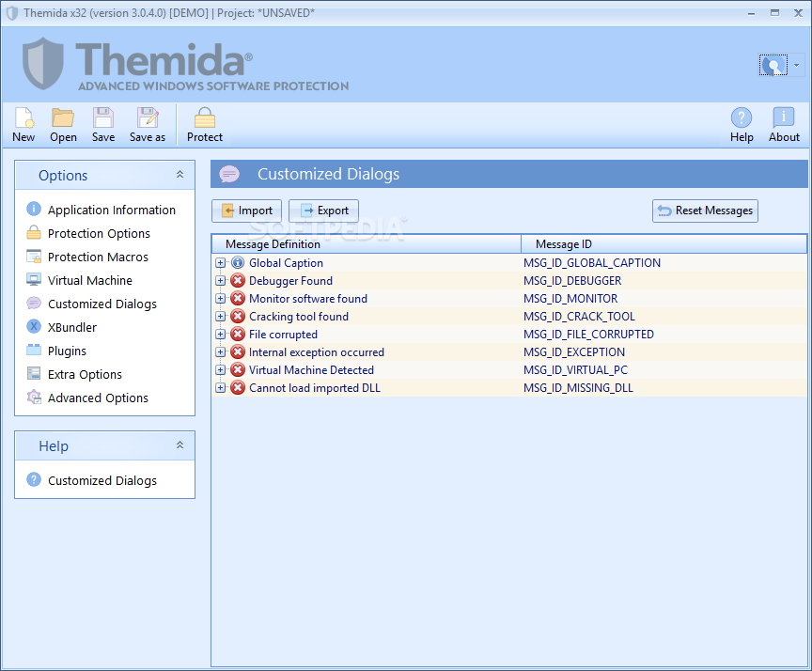This screenshot has width=812, height=671.
Task: Click the Import button
Action: click(246, 211)
